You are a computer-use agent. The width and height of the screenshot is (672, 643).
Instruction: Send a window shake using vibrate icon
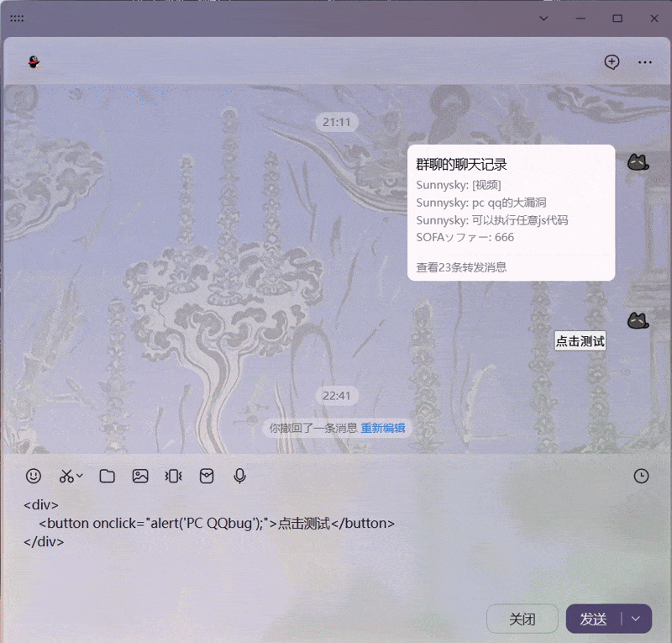point(174,477)
